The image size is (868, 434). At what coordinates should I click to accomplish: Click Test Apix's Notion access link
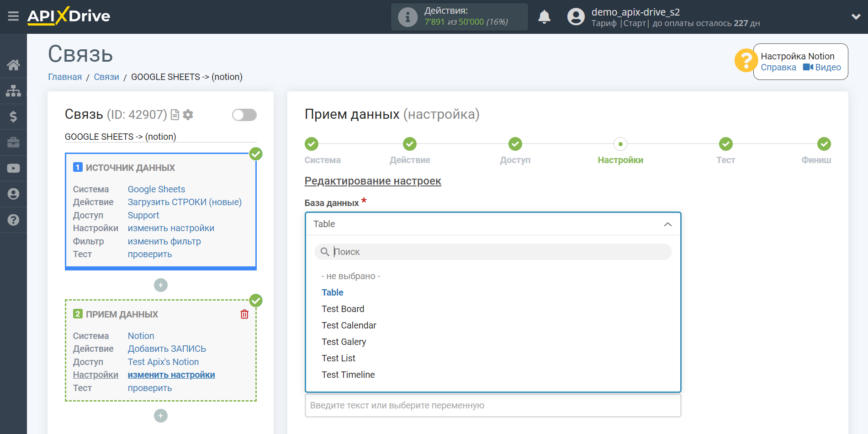[x=163, y=362]
